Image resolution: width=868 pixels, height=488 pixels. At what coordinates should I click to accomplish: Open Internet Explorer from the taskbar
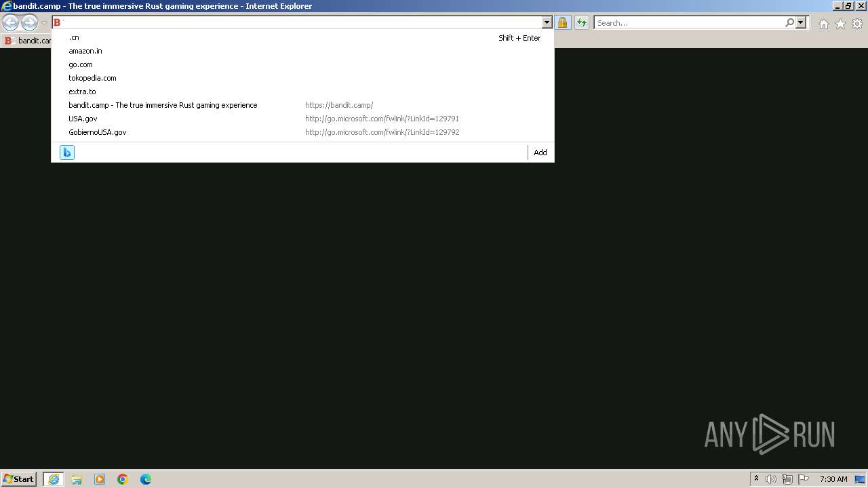coord(54,479)
